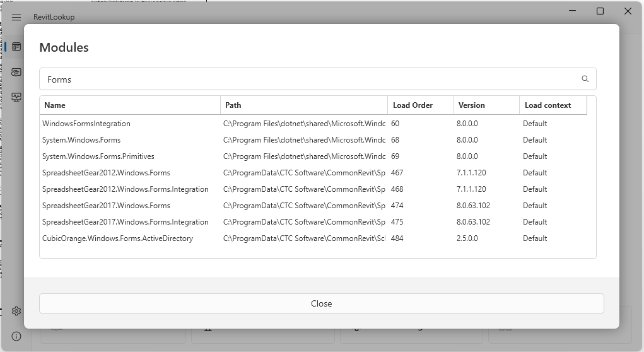Click path cell of CubicOrange row
The height and width of the screenshot is (352, 644).
pos(305,238)
